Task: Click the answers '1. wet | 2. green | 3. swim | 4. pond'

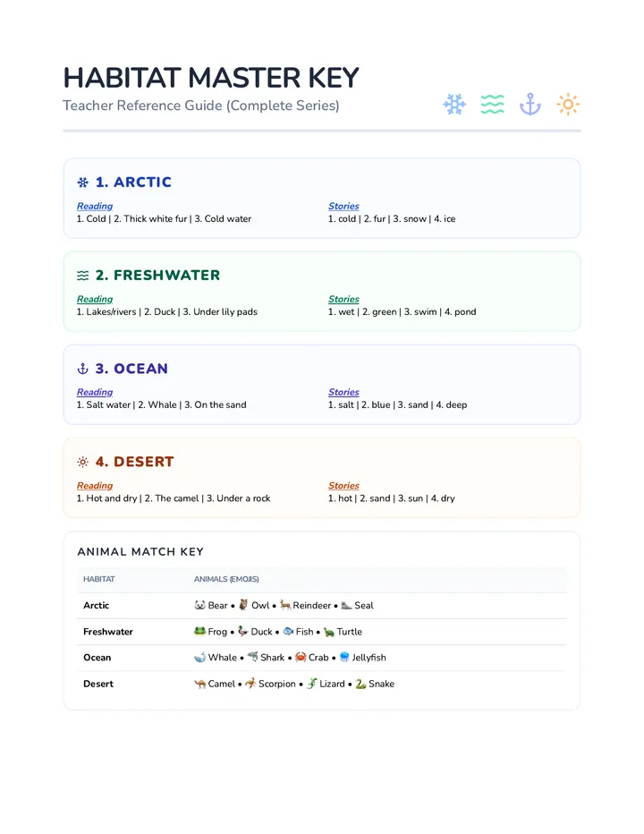Action: [x=402, y=311]
